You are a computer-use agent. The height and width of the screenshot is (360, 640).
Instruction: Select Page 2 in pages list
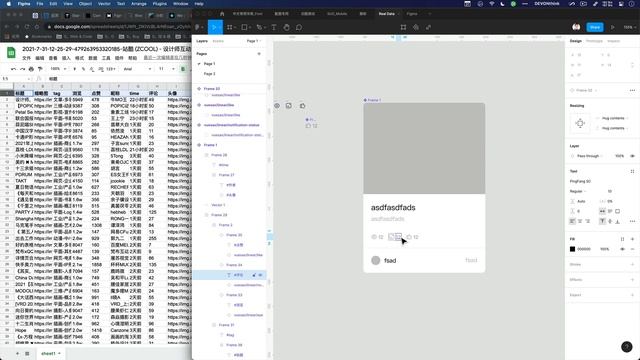click(x=209, y=74)
